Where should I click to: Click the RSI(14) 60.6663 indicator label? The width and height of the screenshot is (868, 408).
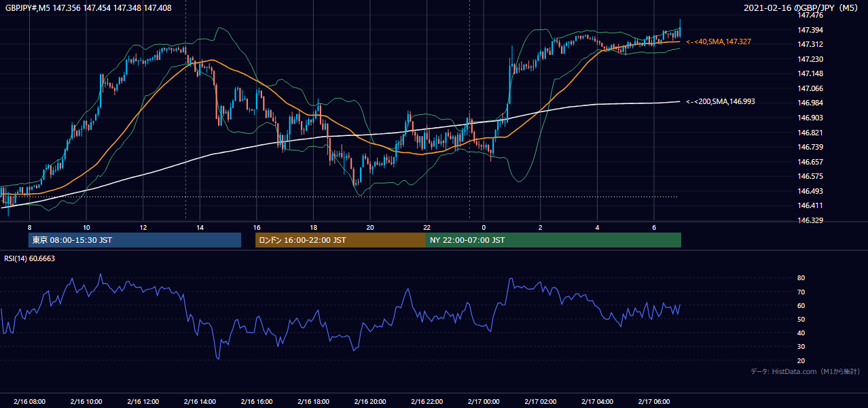[30, 258]
